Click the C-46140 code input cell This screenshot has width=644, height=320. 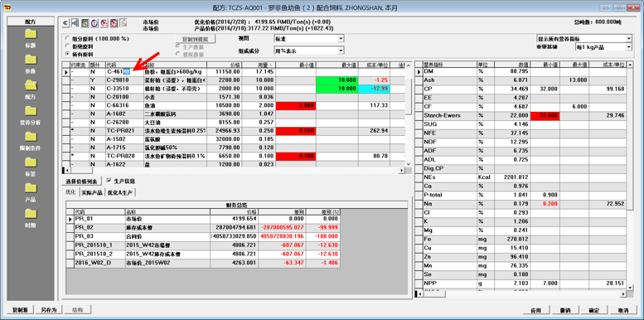[x=124, y=72]
